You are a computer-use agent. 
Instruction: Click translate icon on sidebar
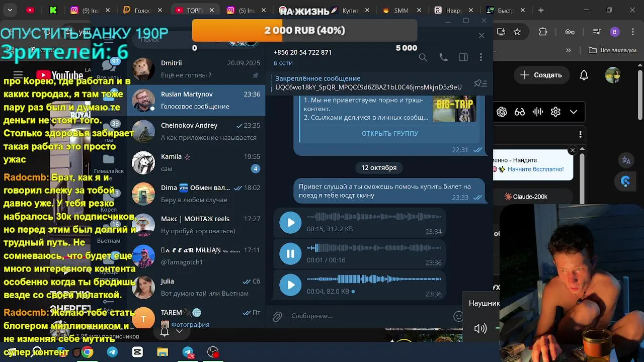click(x=626, y=160)
